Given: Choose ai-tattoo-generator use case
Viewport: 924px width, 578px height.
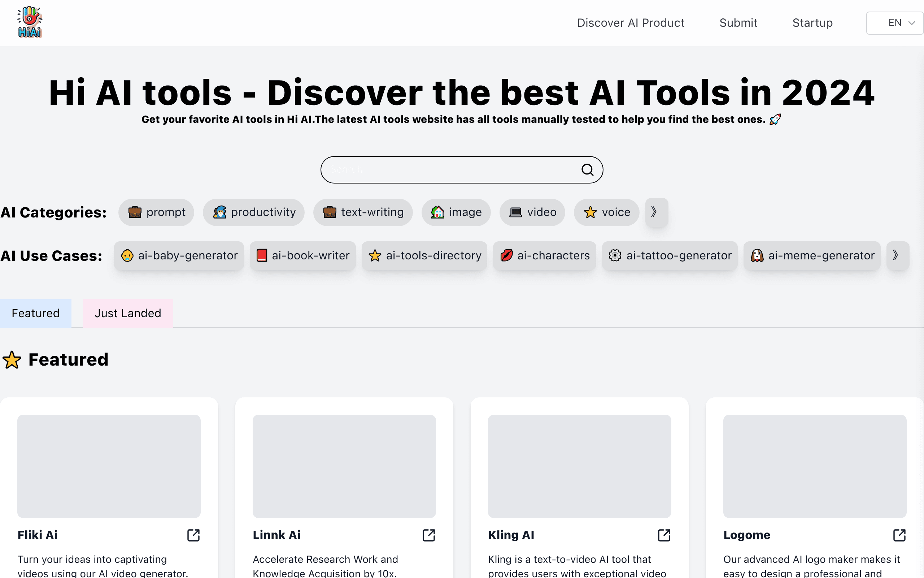Looking at the screenshot, I should coord(670,255).
